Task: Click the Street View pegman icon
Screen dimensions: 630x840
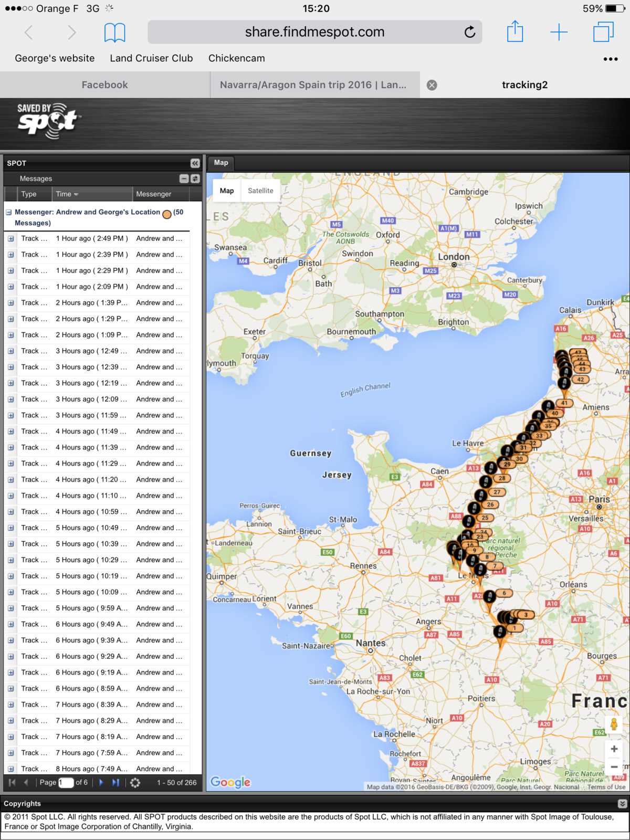Action: 614,724
